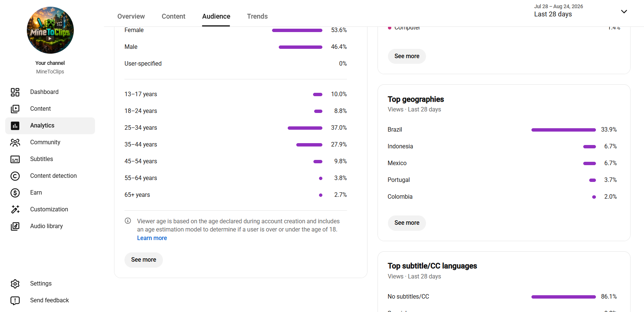Image resolution: width=644 pixels, height=312 pixels.
Task: Open the Customization magic wand icon
Action: [15, 209]
